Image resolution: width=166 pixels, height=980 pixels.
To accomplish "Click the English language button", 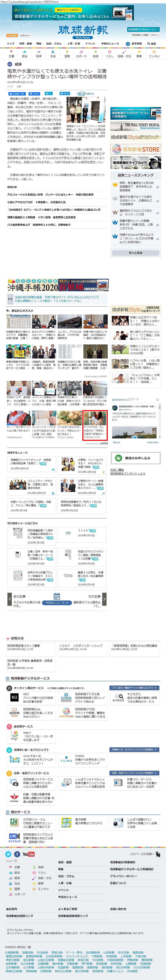I will [12, 35].
